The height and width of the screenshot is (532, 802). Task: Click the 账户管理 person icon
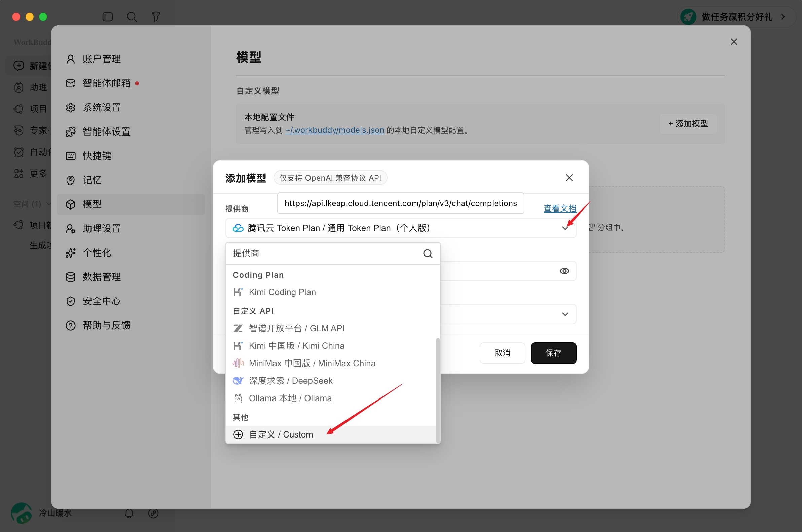pos(70,59)
